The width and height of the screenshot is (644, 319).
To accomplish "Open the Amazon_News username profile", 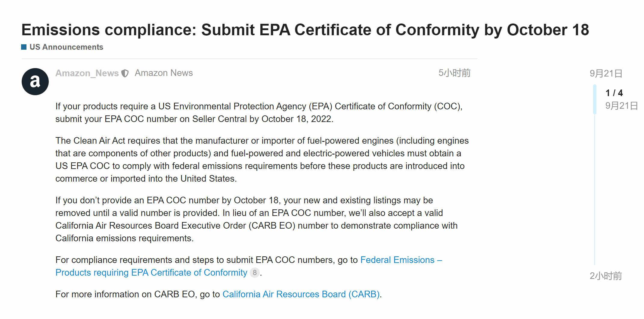I will 87,73.
